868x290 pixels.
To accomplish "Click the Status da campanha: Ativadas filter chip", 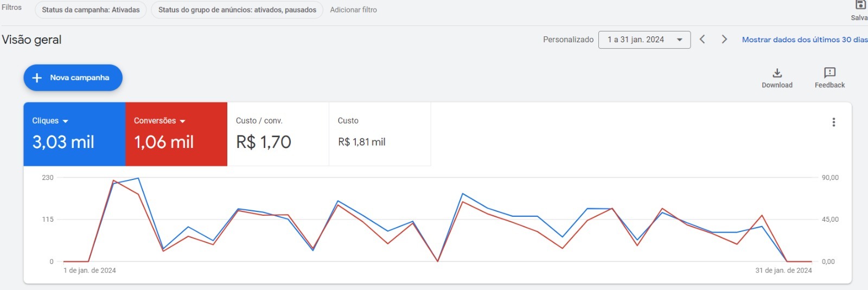I will (91, 10).
